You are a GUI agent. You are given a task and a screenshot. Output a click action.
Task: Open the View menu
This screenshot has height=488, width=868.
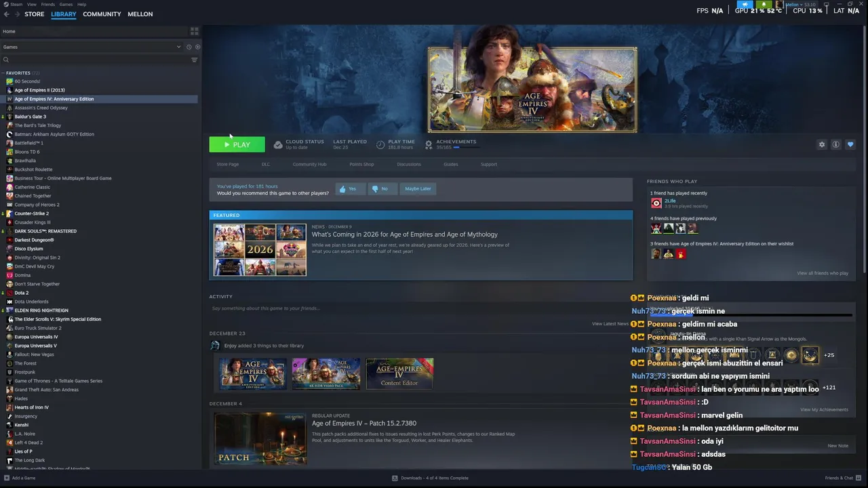pos(32,4)
